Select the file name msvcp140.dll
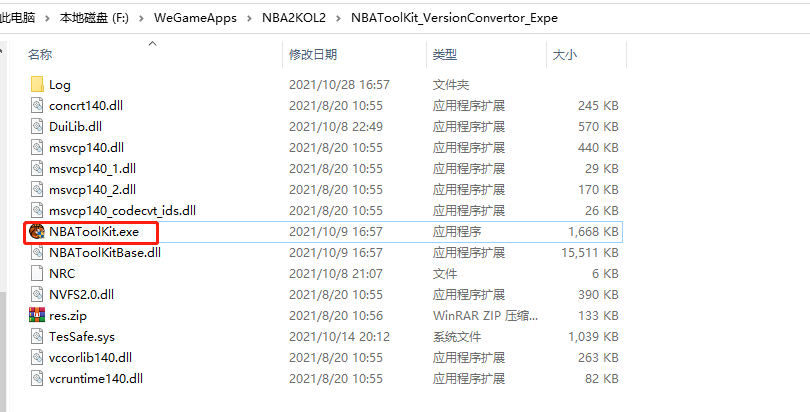This screenshot has width=810, height=412. (86, 148)
